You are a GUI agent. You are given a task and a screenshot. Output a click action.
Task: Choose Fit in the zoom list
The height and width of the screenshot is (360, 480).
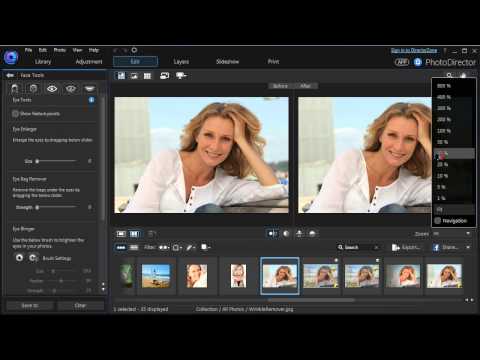coord(453,209)
